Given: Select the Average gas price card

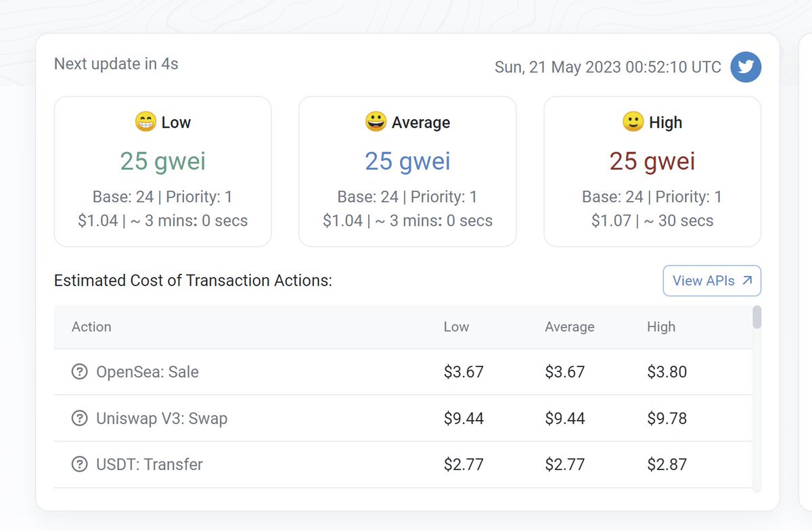Looking at the screenshot, I should (407, 170).
